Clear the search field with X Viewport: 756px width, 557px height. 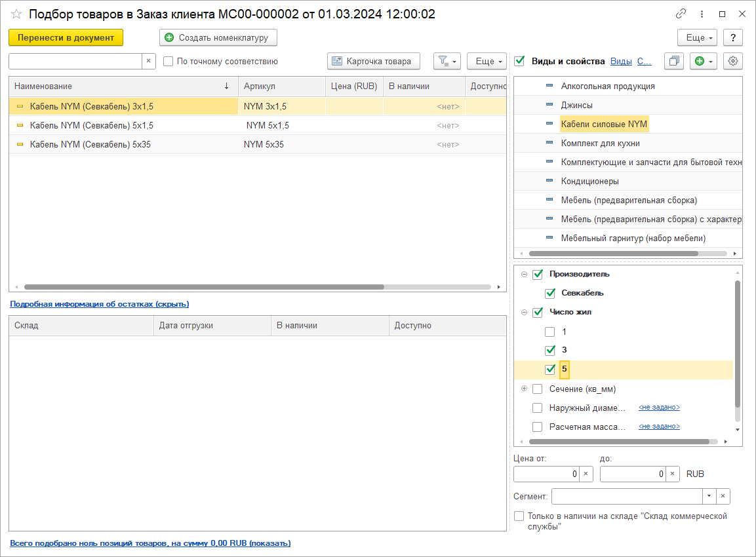click(149, 61)
